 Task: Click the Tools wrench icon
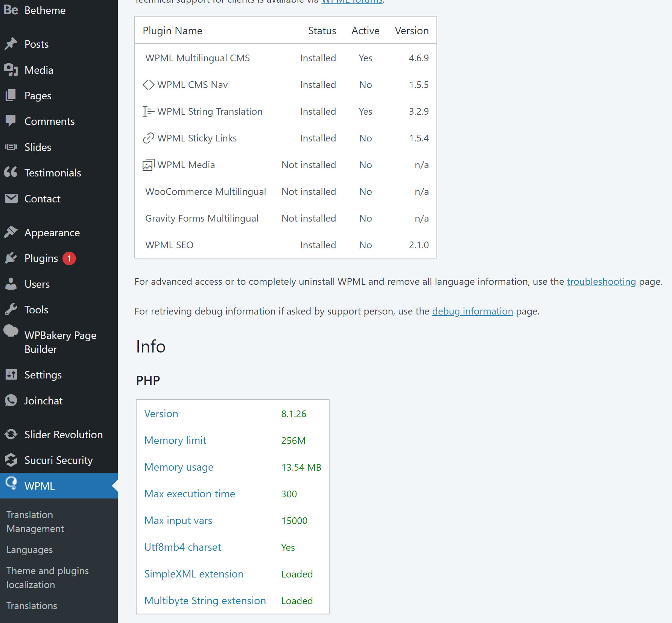[x=11, y=309]
